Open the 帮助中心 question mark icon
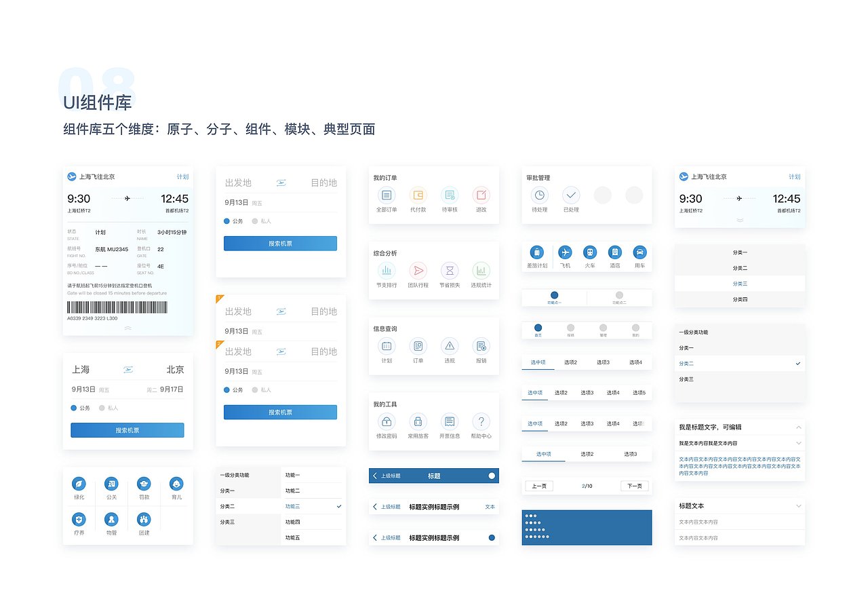The image size is (868, 593). click(481, 421)
